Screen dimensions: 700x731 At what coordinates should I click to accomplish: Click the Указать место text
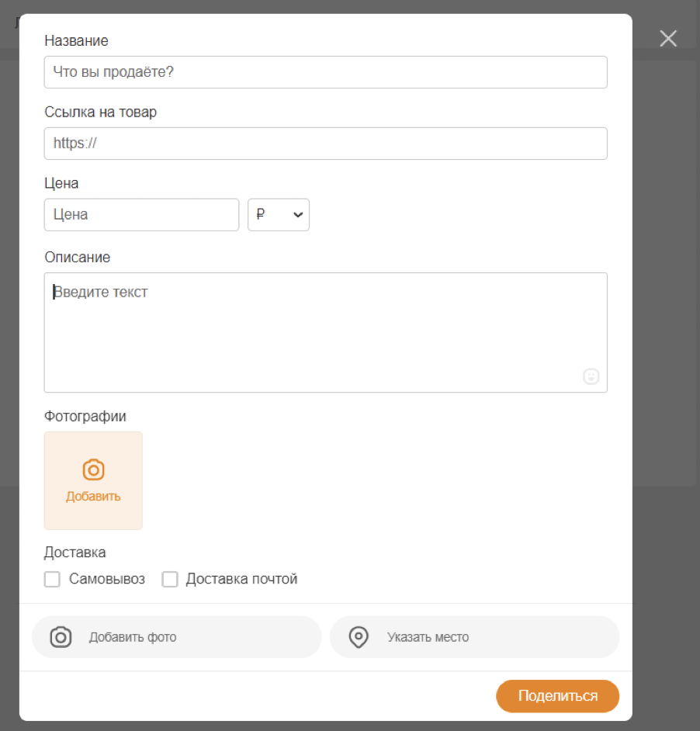point(428,637)
